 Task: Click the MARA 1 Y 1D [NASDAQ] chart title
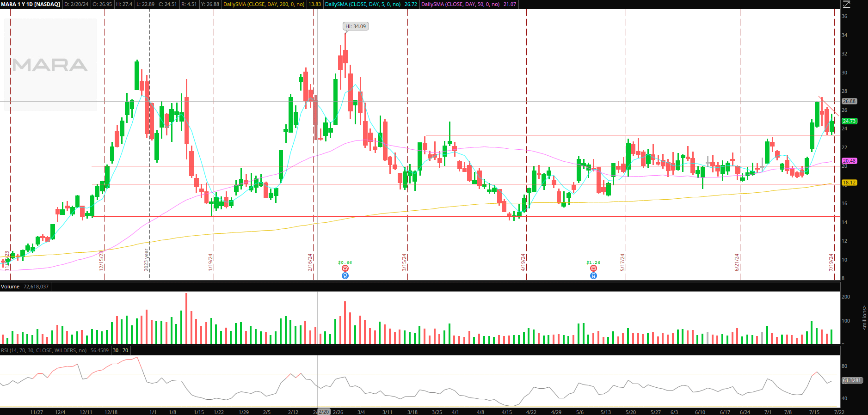[x=31, y=4]
